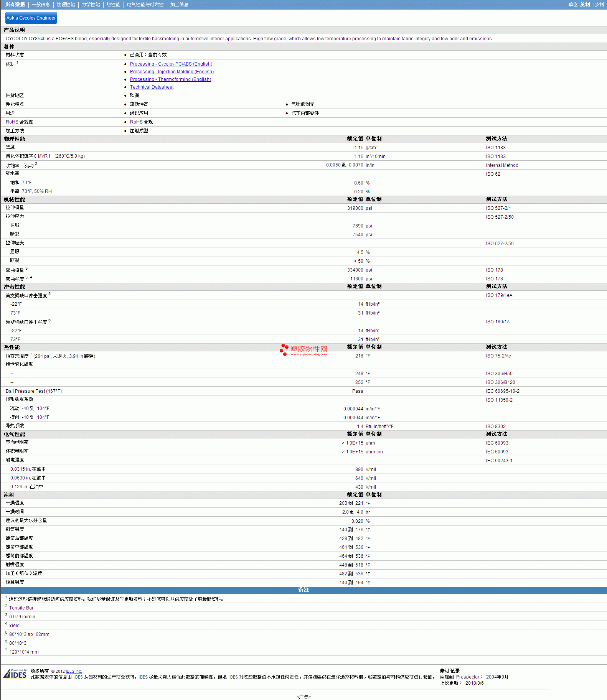
Task: Select the 力学性能 tab
Action: tap(91, 5)
